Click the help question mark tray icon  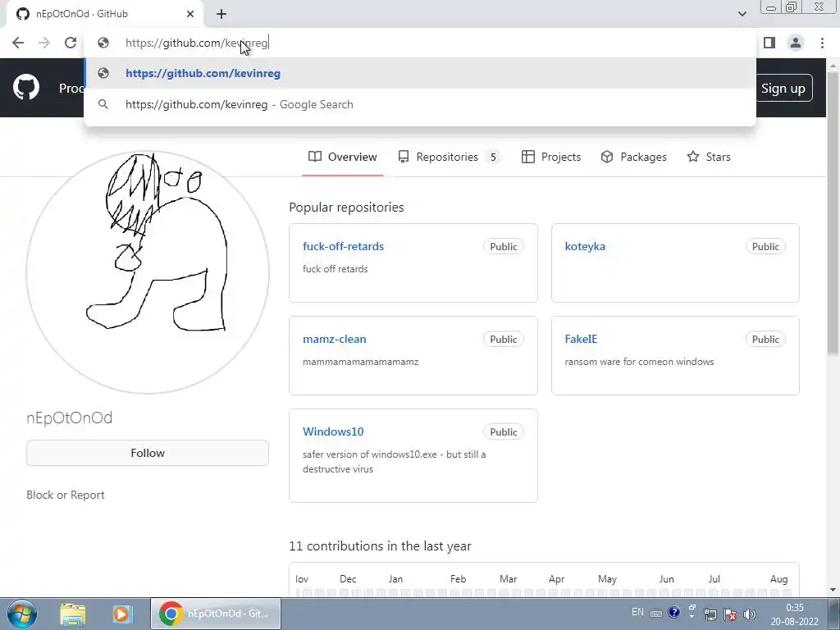point(674,612)
